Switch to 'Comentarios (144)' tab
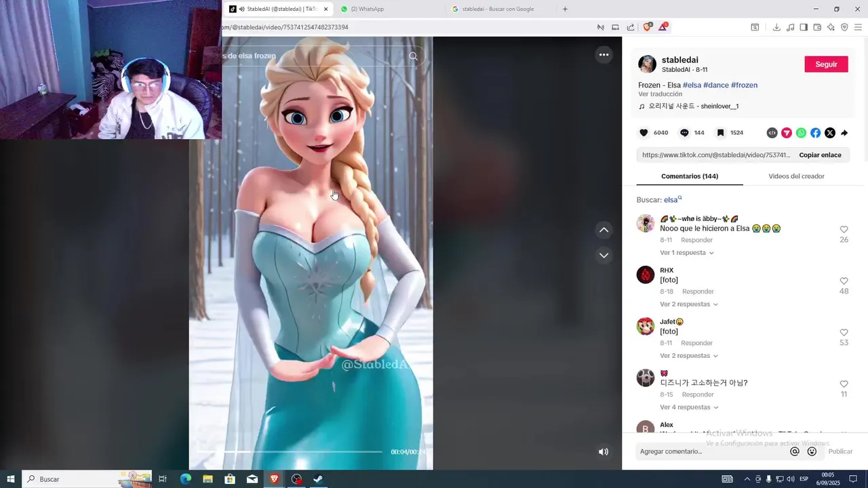Image resolution: width=868 pixels, height=488 pixels. pyautogui.click(x=690, y=176)
